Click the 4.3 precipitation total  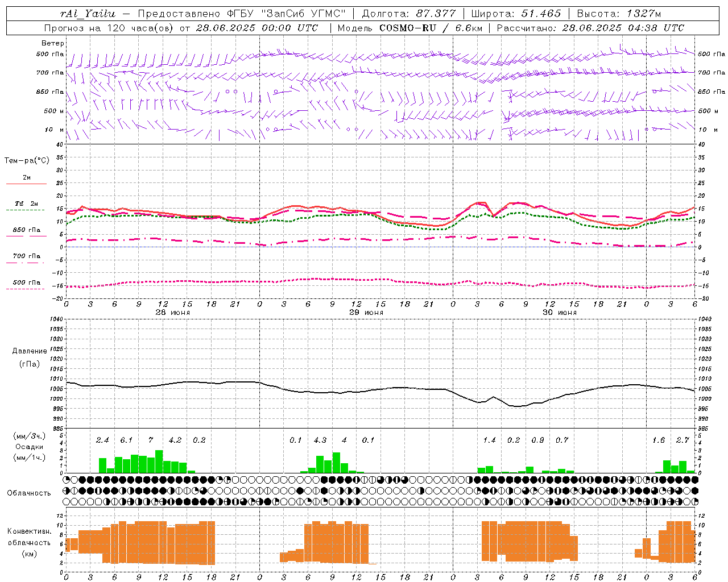(x=320, y=440)
